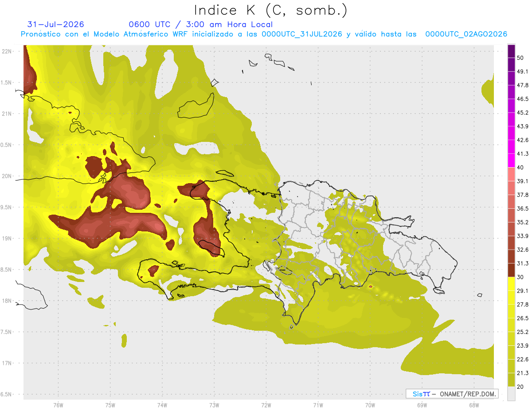
Task: Click the '29.1' color bar label
Action: click(523, 291)
